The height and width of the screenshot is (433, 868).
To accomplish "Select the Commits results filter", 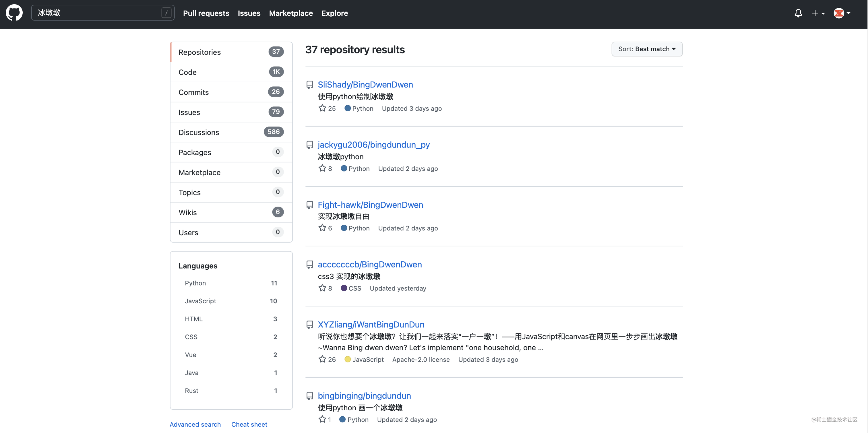I will pyautogui.click(x=231, y=92).
